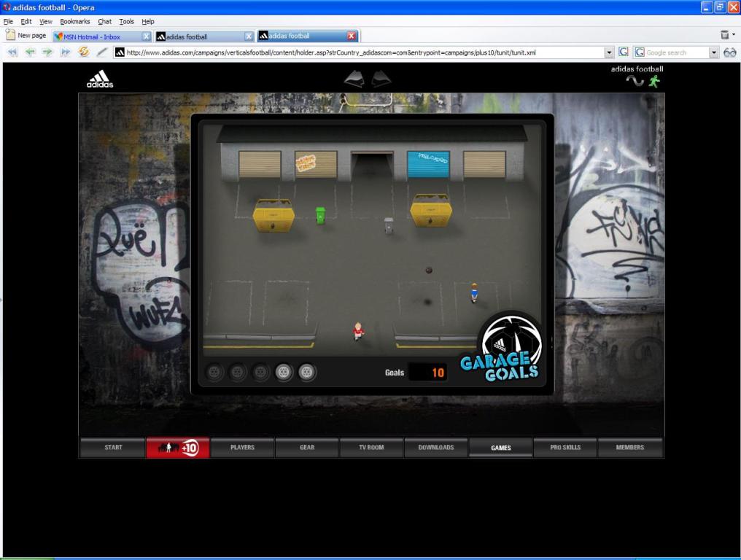The image size is (741, 560).
Task: Click the adidas logo in the page header
Action: (x=100, y=79)
